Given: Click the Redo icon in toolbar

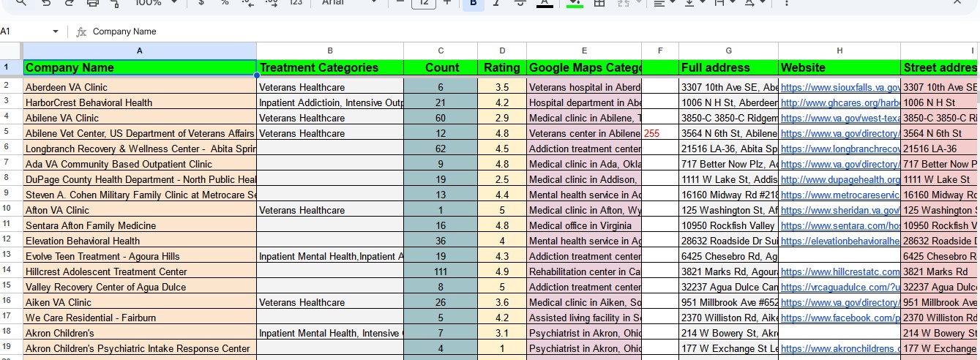Looking at the screenshot, I should click(x=70, y=2).
